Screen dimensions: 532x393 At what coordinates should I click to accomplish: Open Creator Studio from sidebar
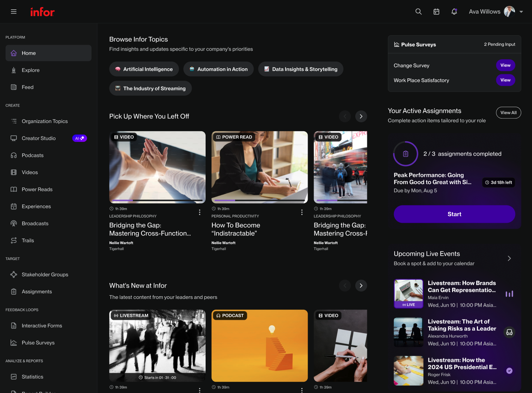tap(39, 138)
